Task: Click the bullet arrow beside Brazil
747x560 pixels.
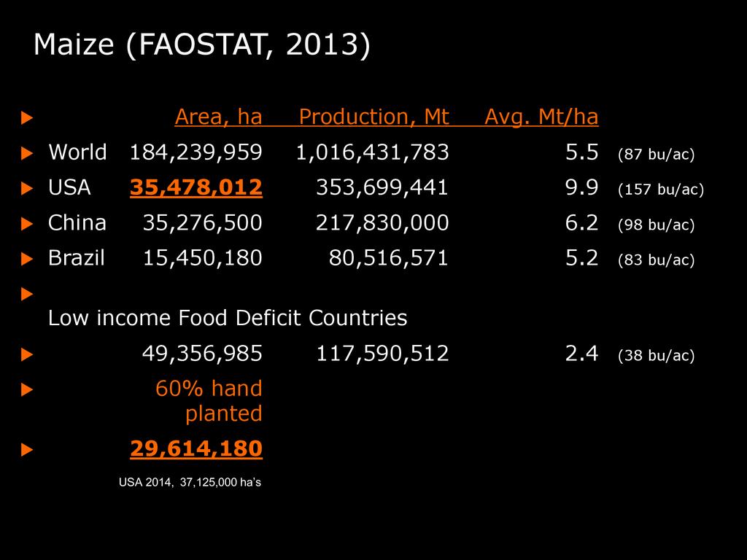Action: 27,259
